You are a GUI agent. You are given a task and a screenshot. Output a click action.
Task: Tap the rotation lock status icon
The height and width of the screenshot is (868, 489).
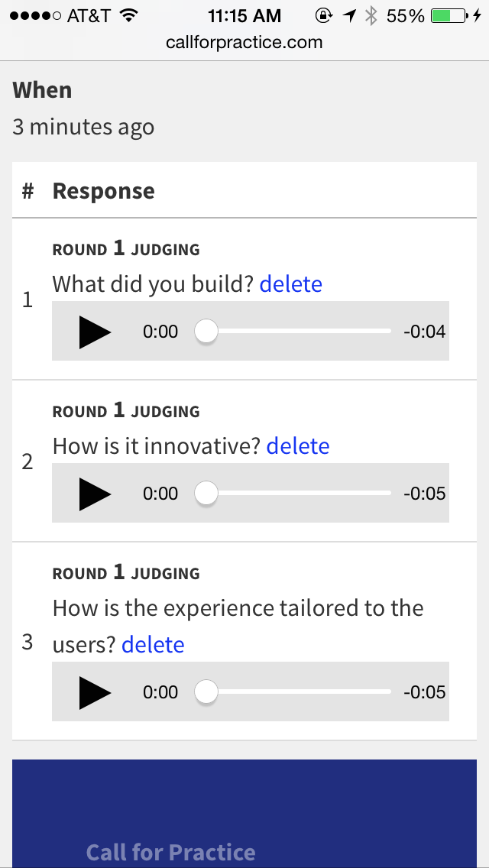[323, 15]
